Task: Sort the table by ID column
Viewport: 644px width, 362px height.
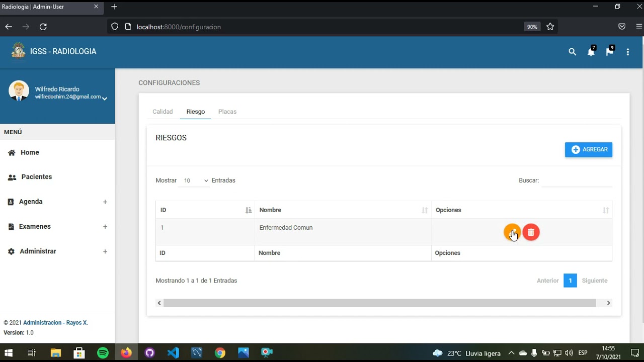Action: tap(205, 210)
